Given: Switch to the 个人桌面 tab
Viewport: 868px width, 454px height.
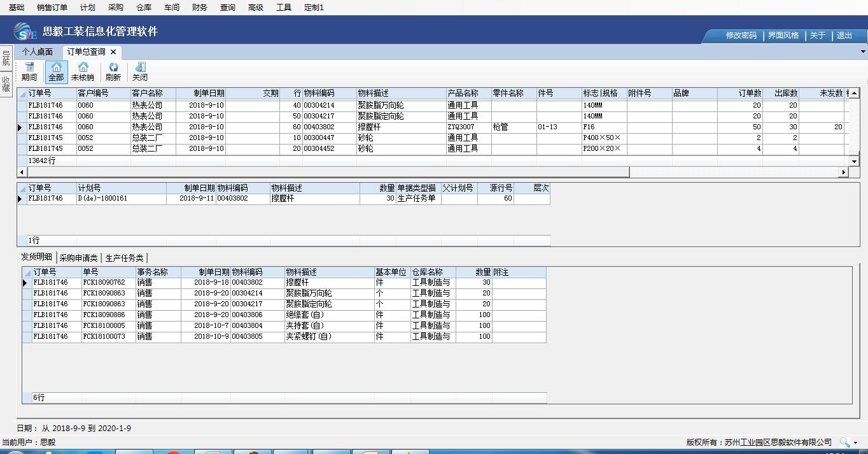Looking at the screenshot, I should point(38,52).
